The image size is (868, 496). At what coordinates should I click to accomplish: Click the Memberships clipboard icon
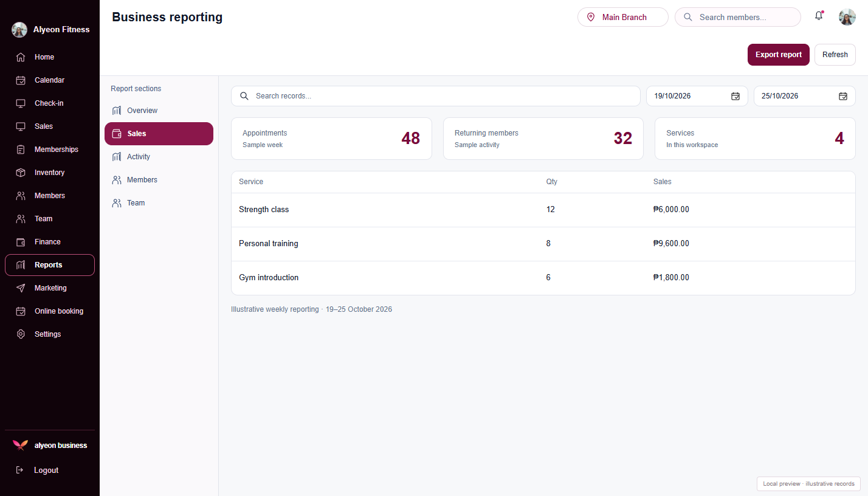[x=21, y=150]
